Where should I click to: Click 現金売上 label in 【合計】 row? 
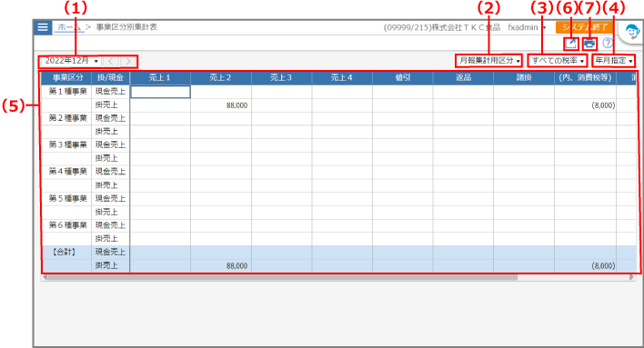(110, 252)
